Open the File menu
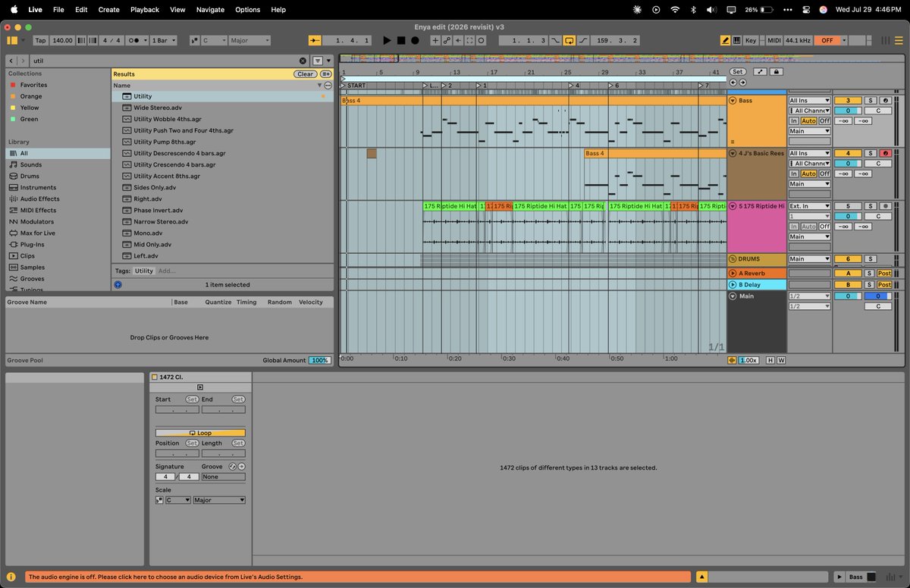910x588 pixels. pyautogui.click(x=58, y=9)
